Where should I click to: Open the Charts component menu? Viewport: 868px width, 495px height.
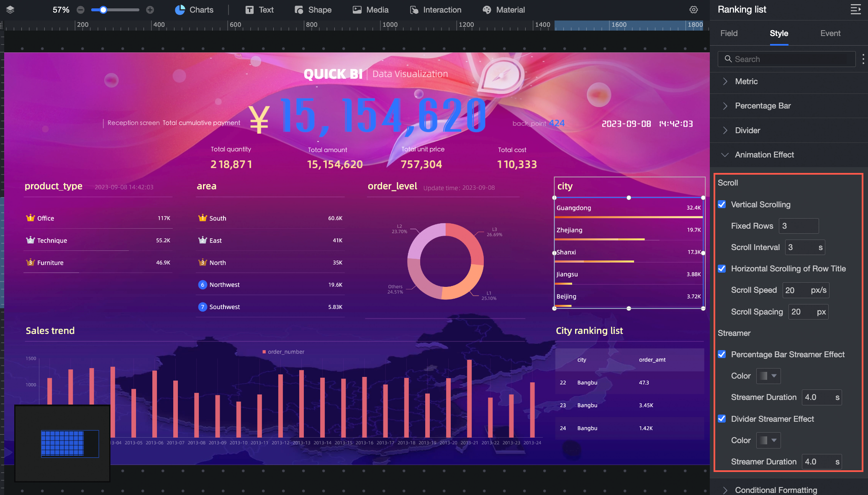(x=194, y=10)
